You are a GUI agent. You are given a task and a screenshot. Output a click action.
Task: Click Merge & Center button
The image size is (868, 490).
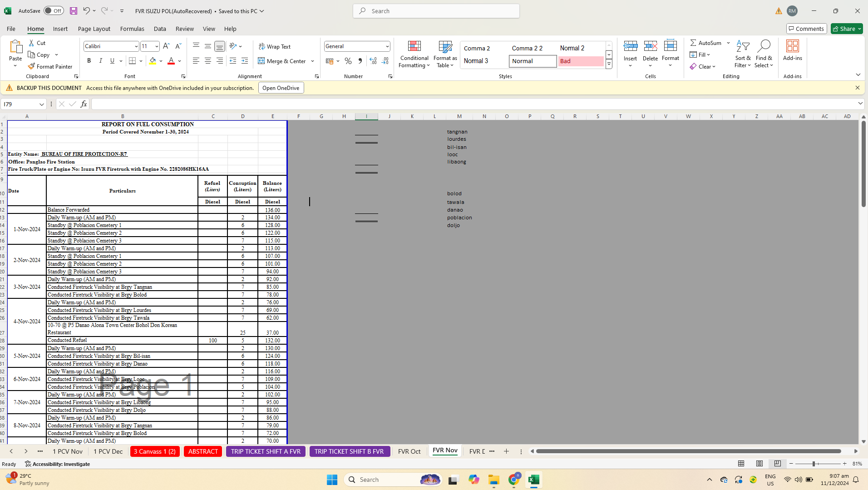(282, 61)
